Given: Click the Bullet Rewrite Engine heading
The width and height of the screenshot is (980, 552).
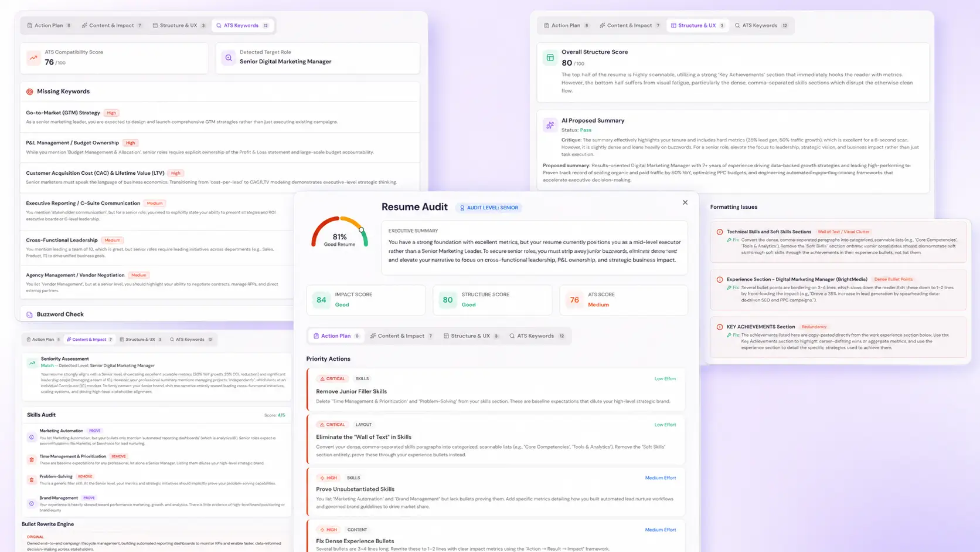Looking at the screenshot, I should click(47, 524).
